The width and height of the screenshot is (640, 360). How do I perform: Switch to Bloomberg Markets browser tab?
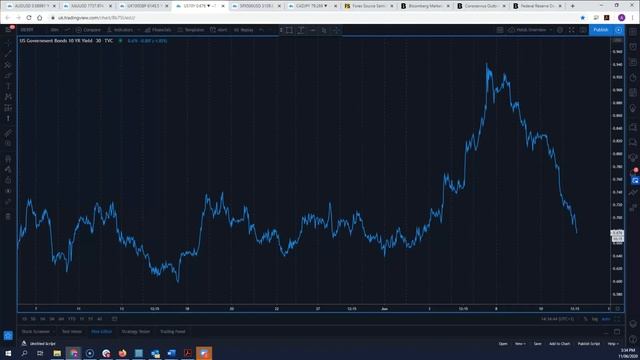425,6
